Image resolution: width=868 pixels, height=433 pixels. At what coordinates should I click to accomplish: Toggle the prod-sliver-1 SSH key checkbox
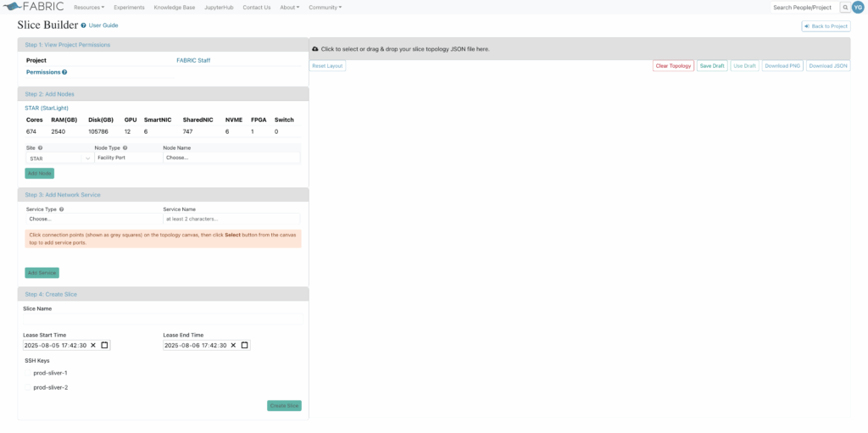tap(28, 373)
